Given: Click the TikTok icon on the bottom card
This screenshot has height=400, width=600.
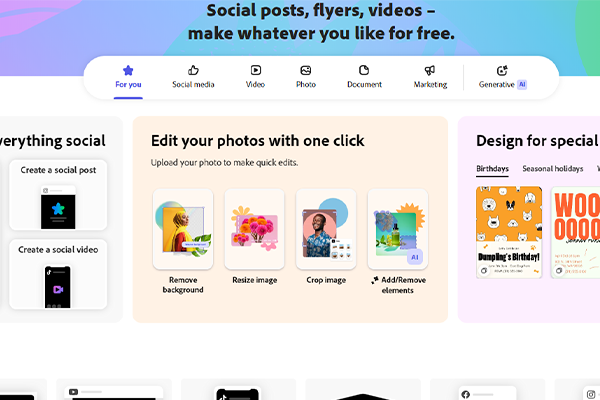Looking at the screenshot, I should pos(224,397).
